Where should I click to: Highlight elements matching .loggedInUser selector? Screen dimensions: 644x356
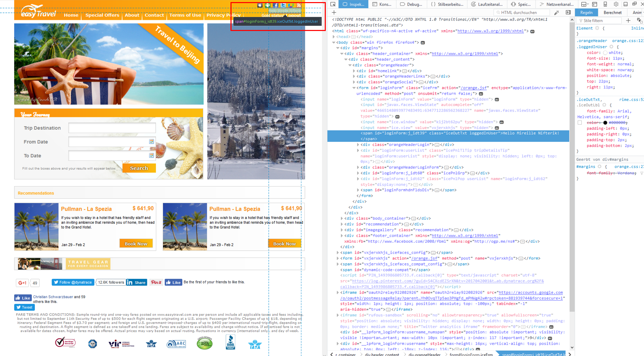[x=611, y=47]
